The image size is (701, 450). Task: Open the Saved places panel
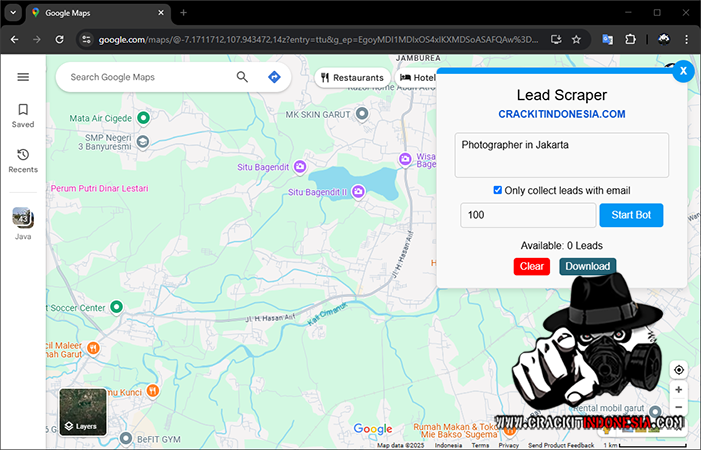tap(23, 115)
